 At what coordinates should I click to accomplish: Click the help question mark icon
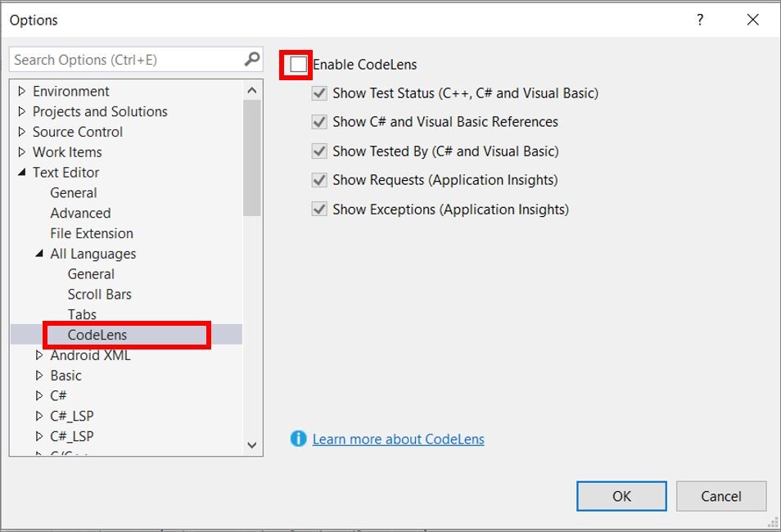[700, 20]
